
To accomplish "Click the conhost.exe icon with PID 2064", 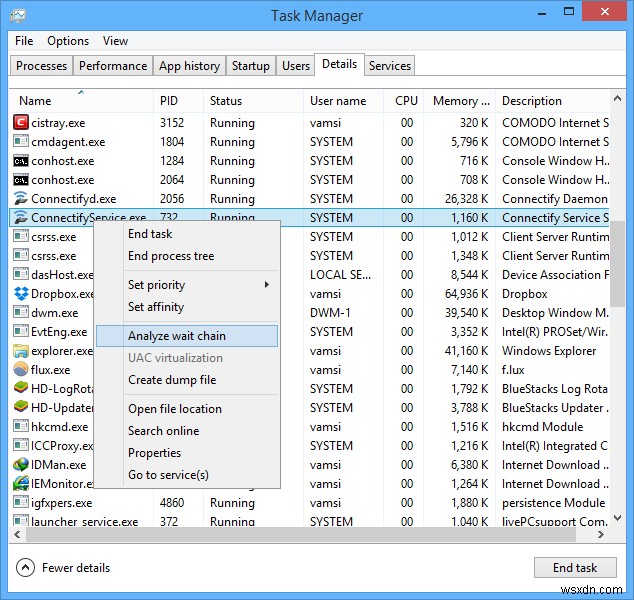I will pyautogui.click(x=21, y=180).
